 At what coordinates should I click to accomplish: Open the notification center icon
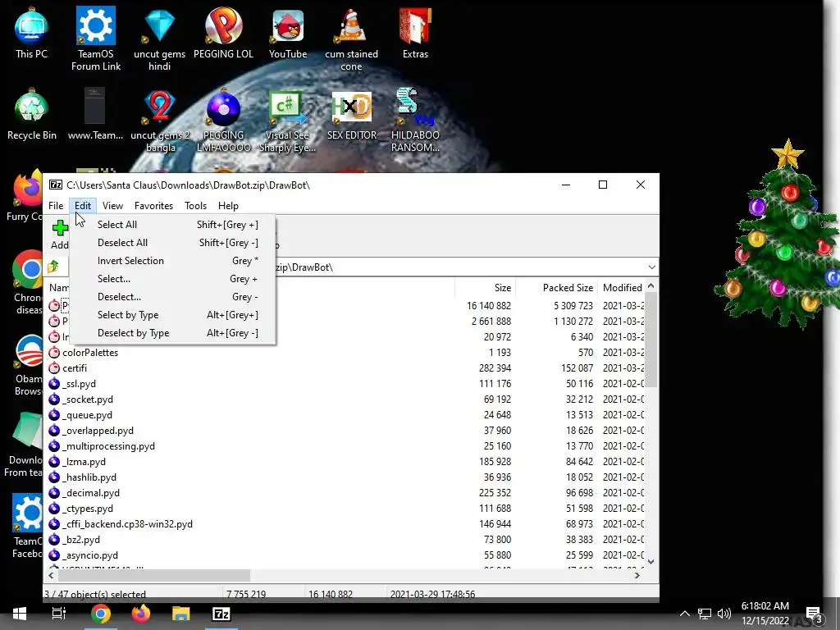815,614
